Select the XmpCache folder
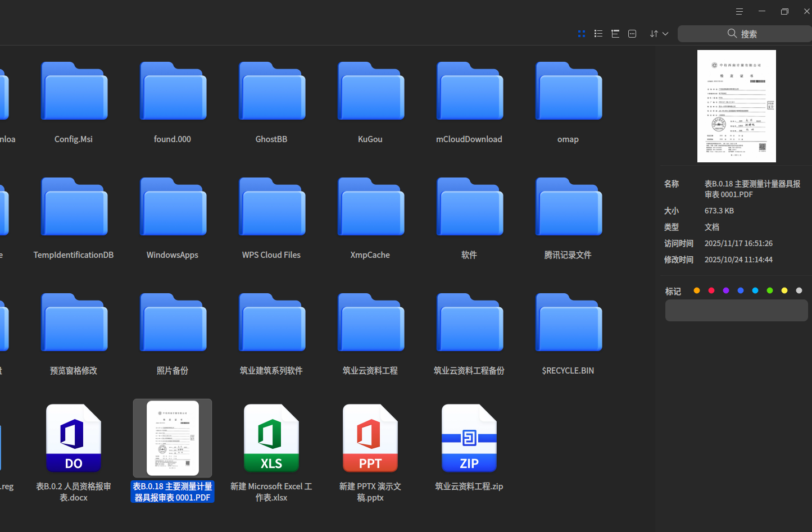The width and height of the screenshot is (812, 532). coord(370,207)
